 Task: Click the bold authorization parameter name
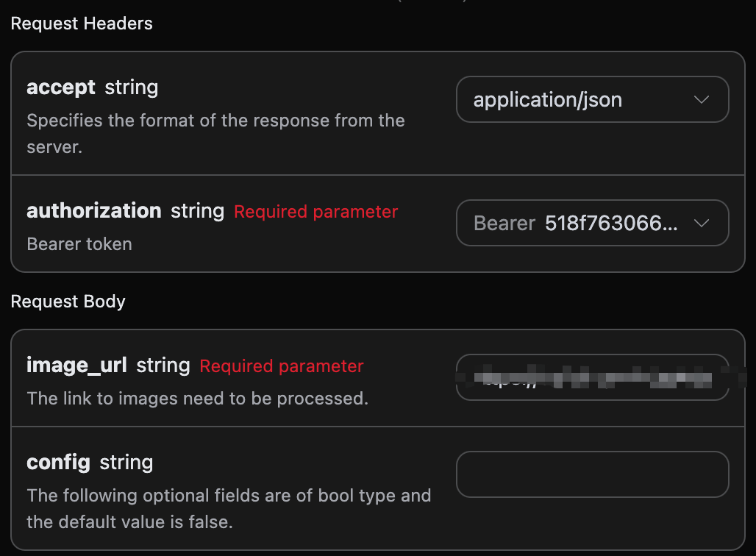pos(94,211)
